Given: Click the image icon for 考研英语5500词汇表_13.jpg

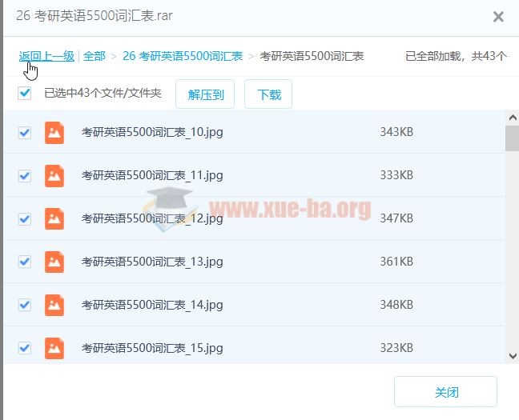Looking at the screenshot, I should [54, 262].
